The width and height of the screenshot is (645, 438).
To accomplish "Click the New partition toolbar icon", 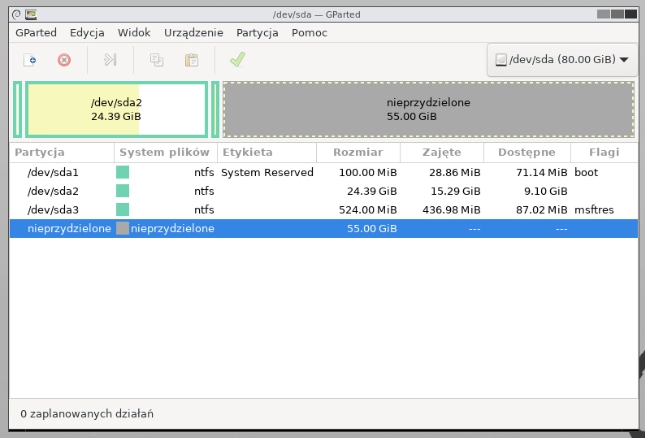I will [30, 60].
